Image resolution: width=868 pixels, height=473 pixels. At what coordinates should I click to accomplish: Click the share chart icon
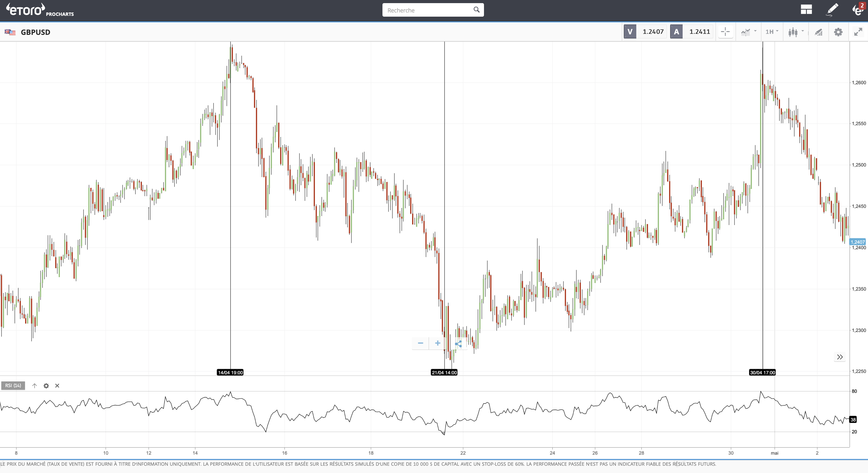point(458,344)
